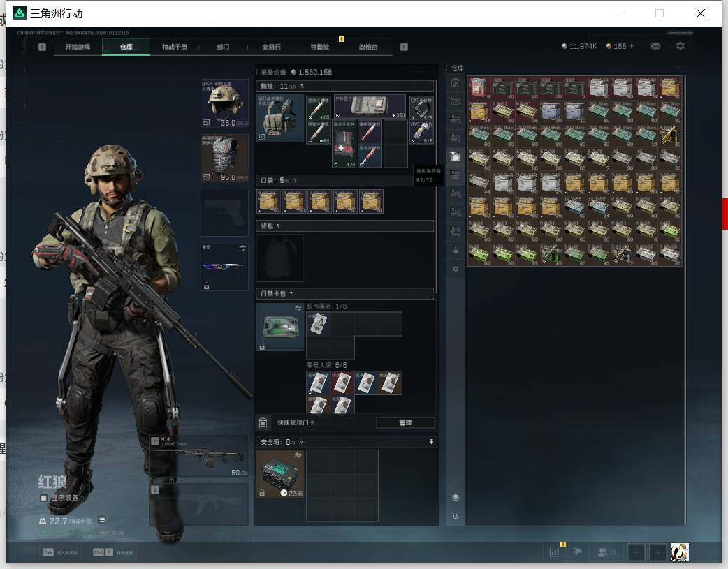Click the plus to add 165 currency
Image resolution: width=728 pixels, height=569 pixels.
631,46
